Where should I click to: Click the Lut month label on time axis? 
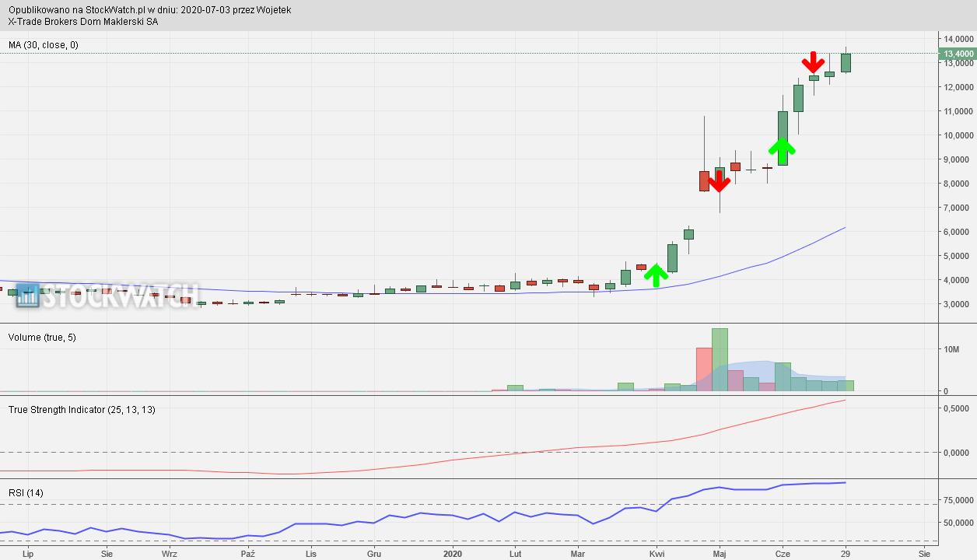pos(515,554)
